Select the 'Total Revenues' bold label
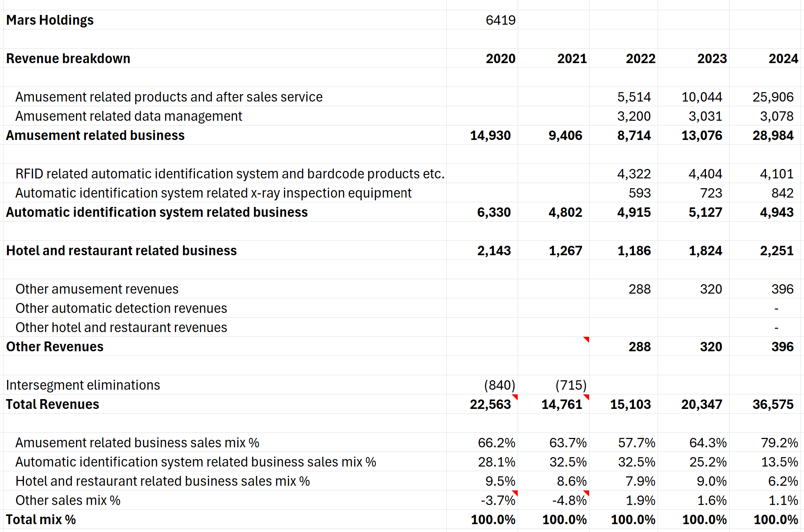This screenshot has height=532, width=804. 53,404
